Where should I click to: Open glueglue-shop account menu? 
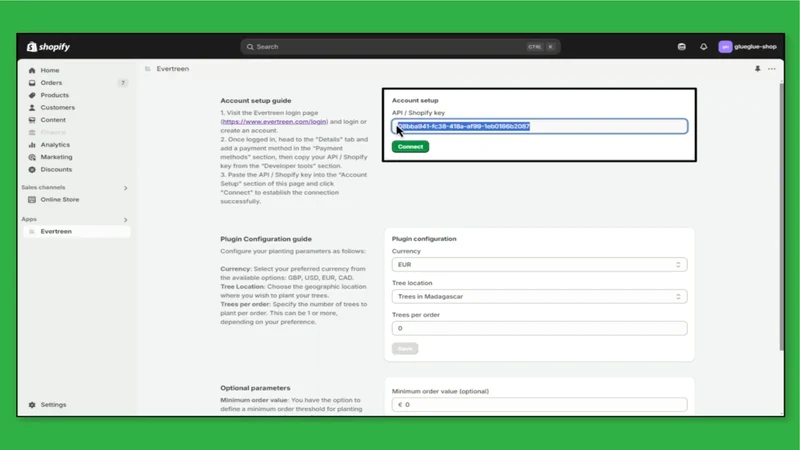click(747, 47)
